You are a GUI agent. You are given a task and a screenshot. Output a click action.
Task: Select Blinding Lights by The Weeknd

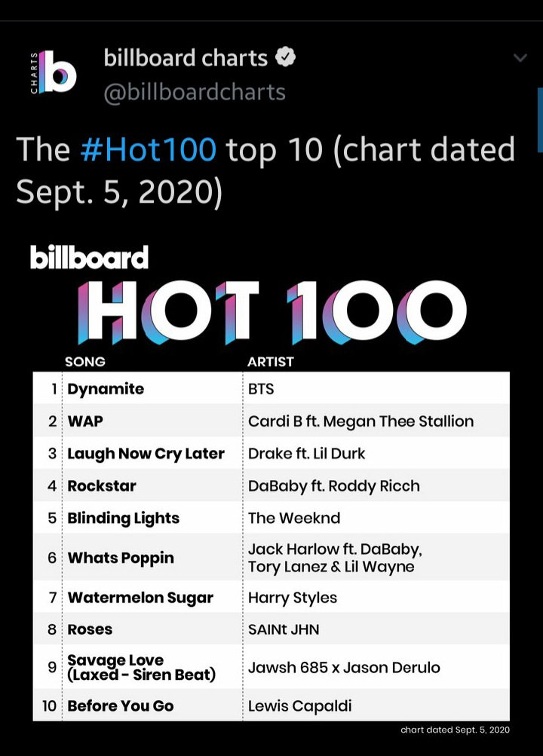[x=271, y=517]
